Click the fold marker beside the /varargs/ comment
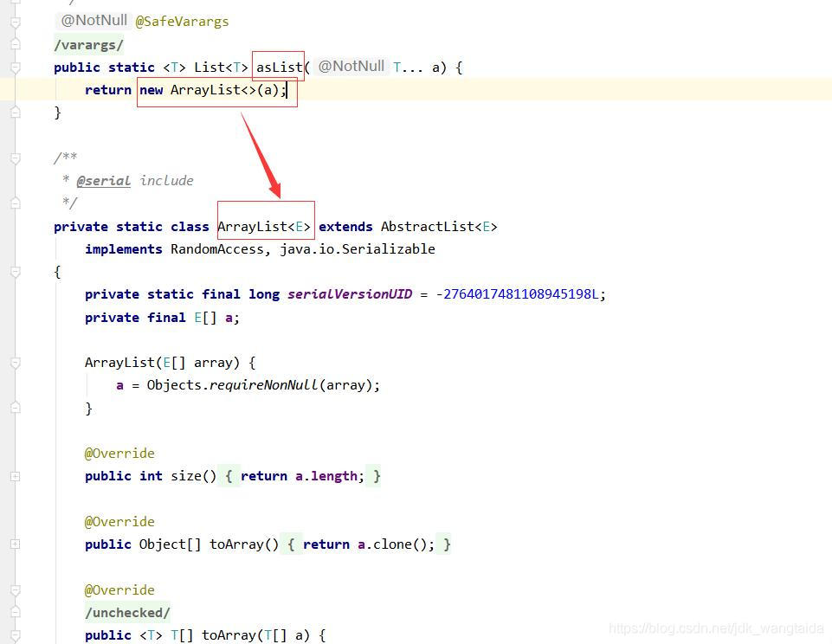The height and width of the screenshot is (644, 832). [15, 44]
